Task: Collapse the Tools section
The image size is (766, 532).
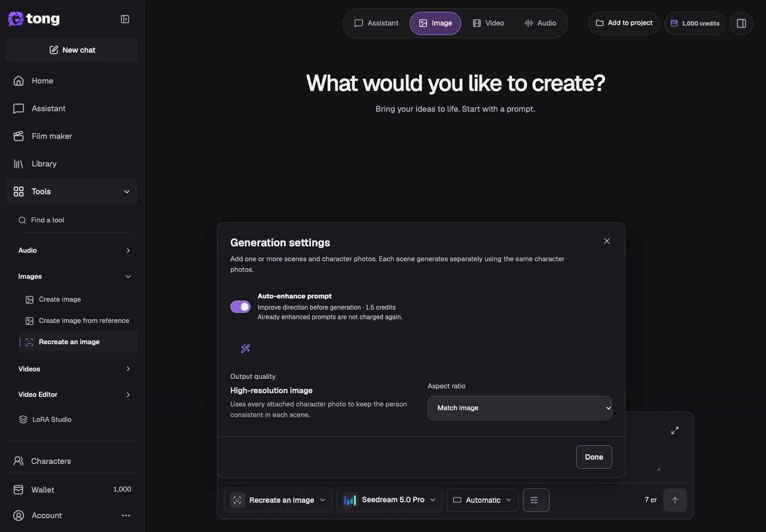Action: (72, 192)
